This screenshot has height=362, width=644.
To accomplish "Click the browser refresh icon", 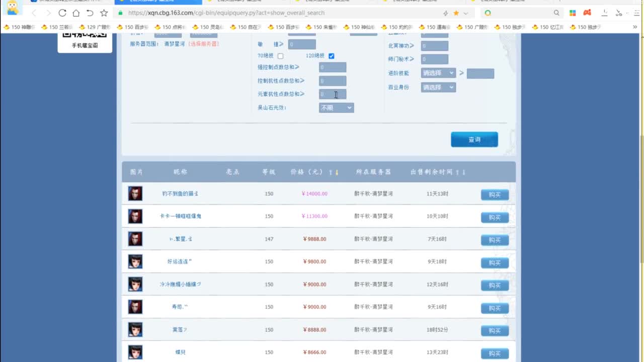I will coord(62,13).
